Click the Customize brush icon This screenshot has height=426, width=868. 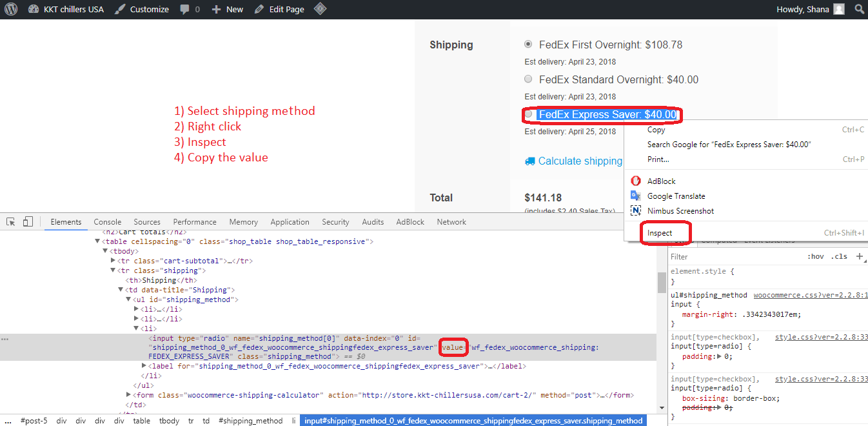[120, 10]
